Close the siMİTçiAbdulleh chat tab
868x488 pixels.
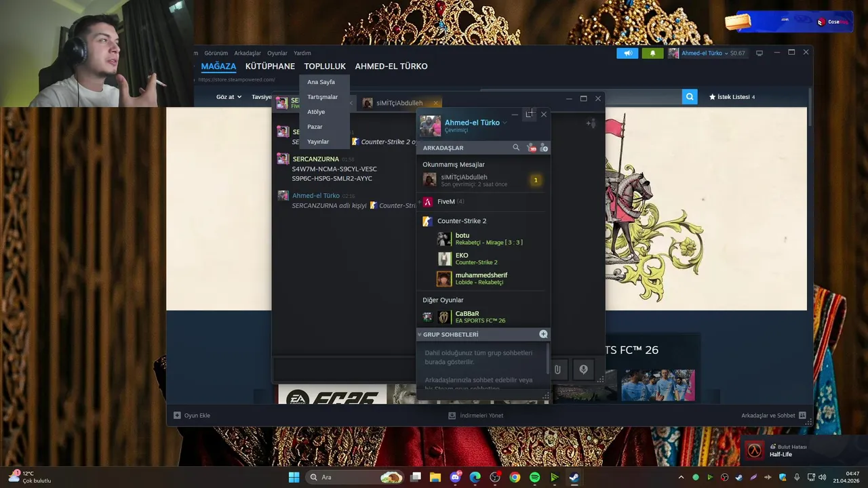tap(435, 103)
